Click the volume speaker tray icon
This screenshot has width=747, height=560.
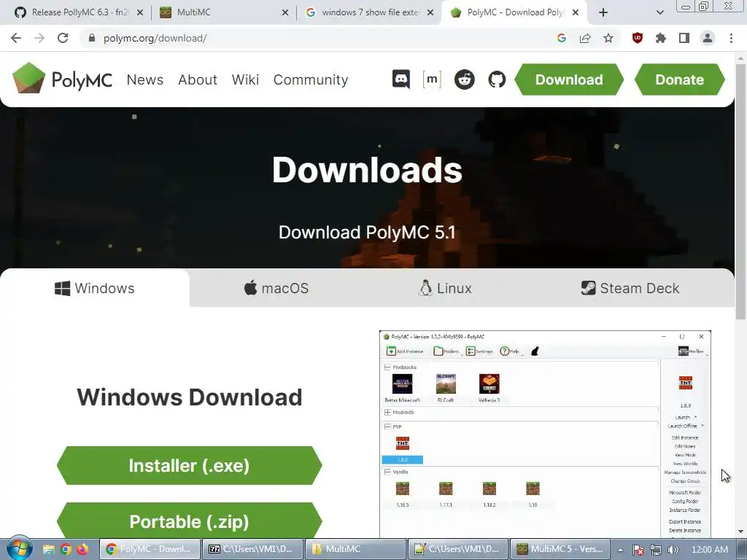point(673,550)
